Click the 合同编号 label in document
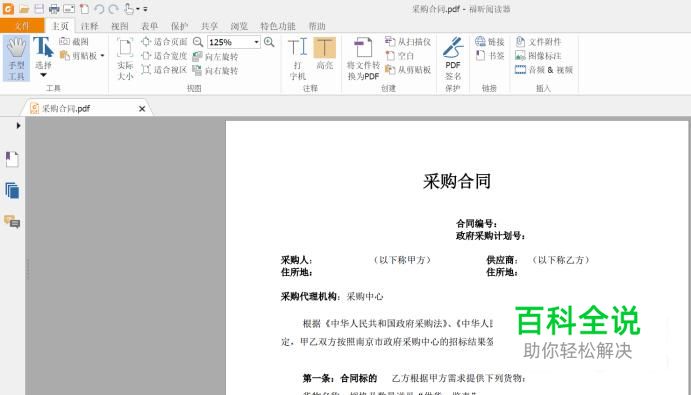Screen dimensions: 691x395 point(477,224)
